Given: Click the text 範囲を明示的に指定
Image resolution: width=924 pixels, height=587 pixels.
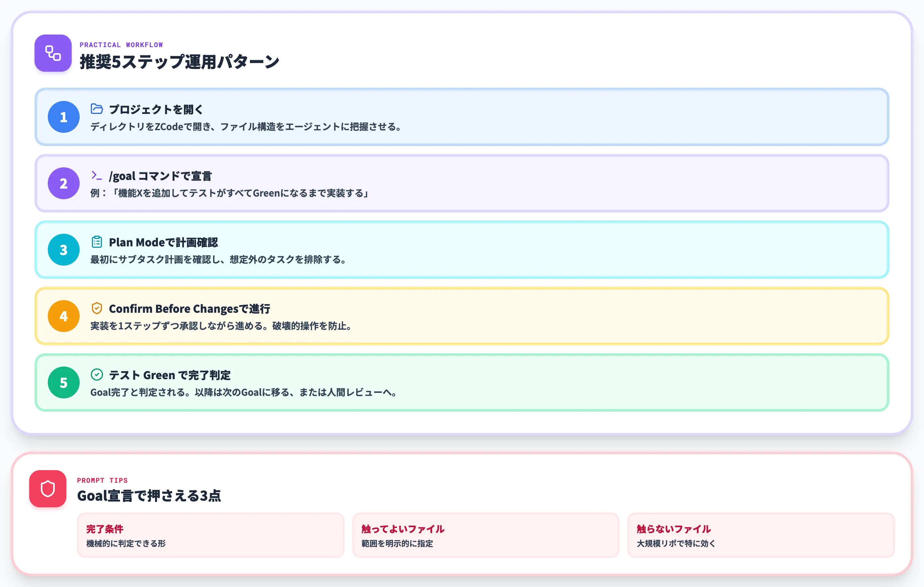Looking at the screenshot, I should (397, 543).
